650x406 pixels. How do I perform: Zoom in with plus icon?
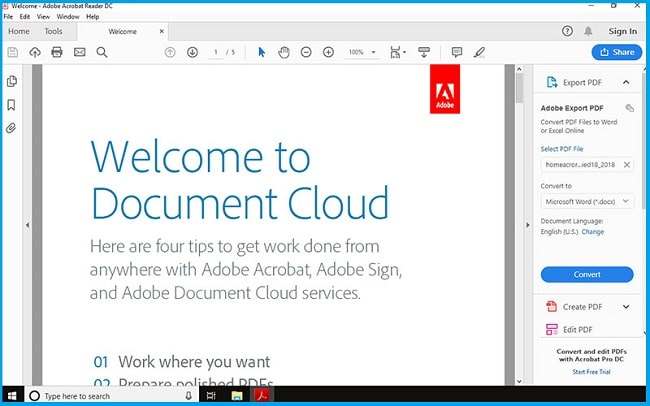tap(328, 52)
